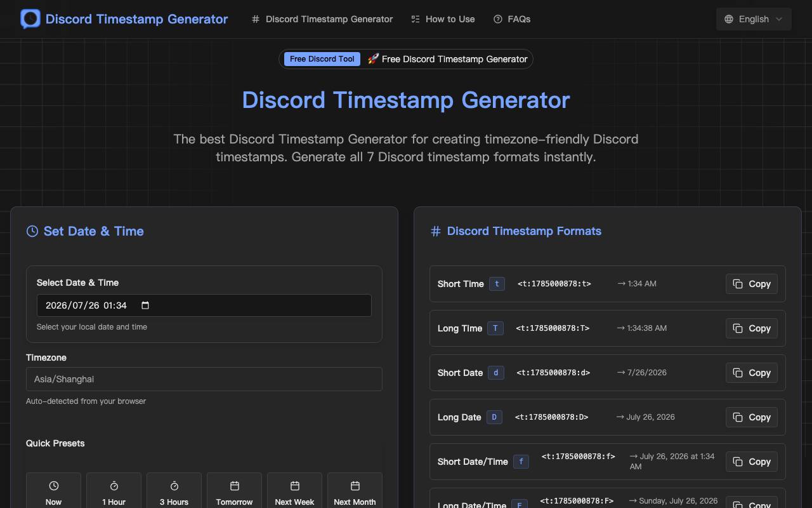Select the 1 Hour quick preset
This screenshot has height=508, width=812.
pyautogui.click(x=114, y=492)
